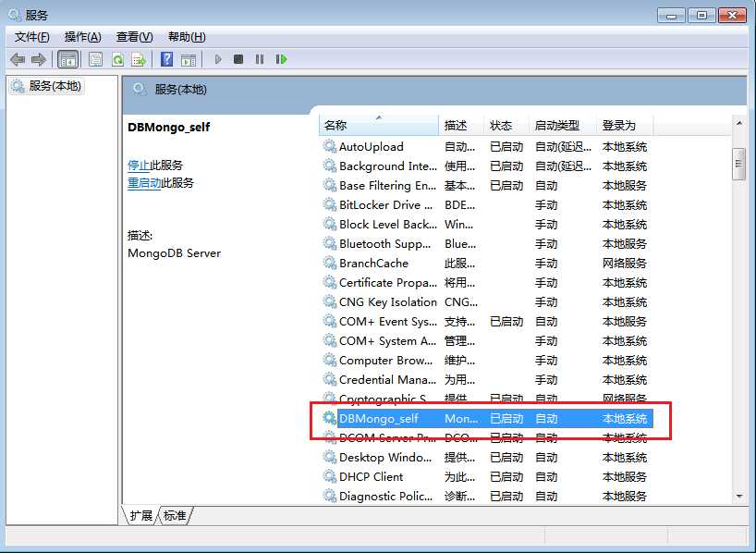Click the Export List toolbar icon
Viewport: 756px width, 553px height.
[x=139, y=59]
